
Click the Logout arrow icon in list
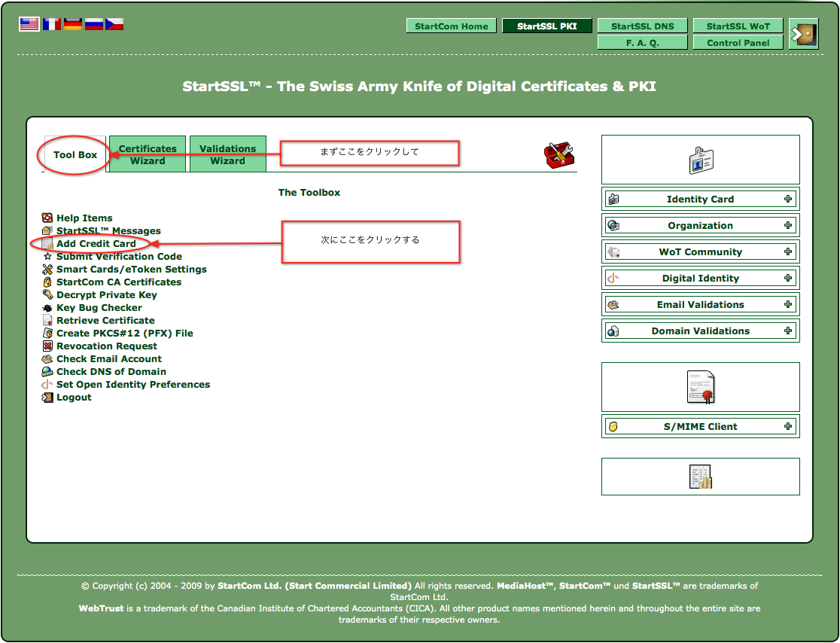tap(47, 397)
